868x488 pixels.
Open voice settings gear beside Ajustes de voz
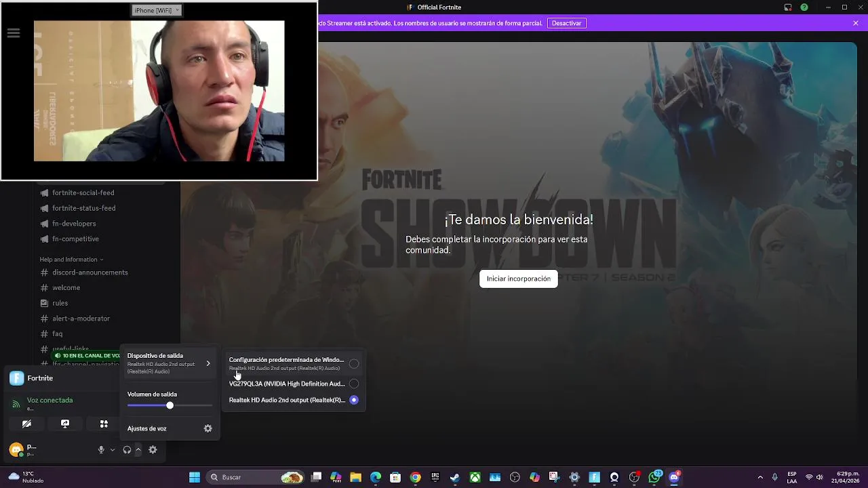click(x=208, y=428)
